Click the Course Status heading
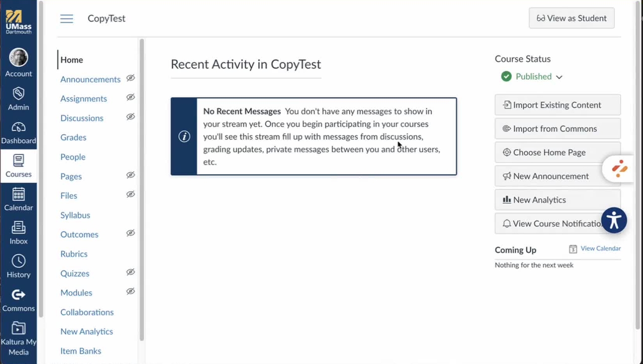The height and width of the screenshot is (364, 643). click(x=522, y=59)
